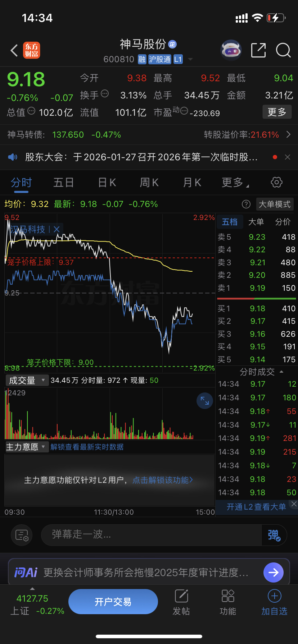
Task: Expand the 更多 chart period dropdown
Action: coord(235,183)
